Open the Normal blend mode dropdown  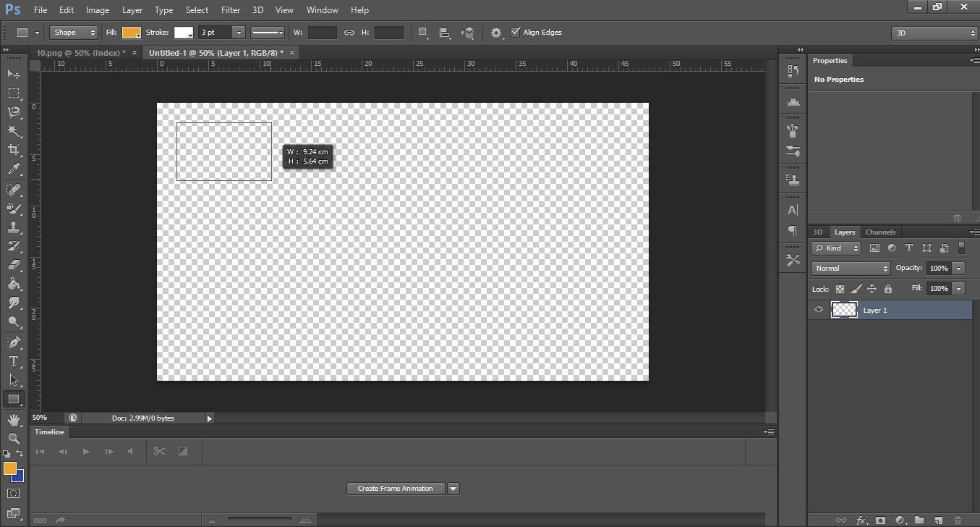coord(851,268)
